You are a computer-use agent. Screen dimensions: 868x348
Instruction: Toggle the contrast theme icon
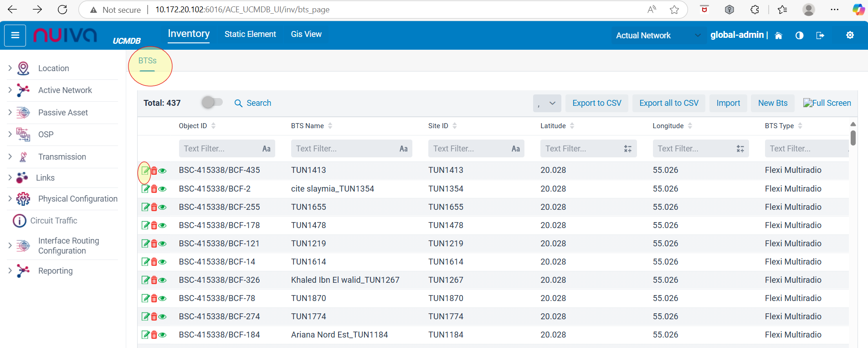799,36
